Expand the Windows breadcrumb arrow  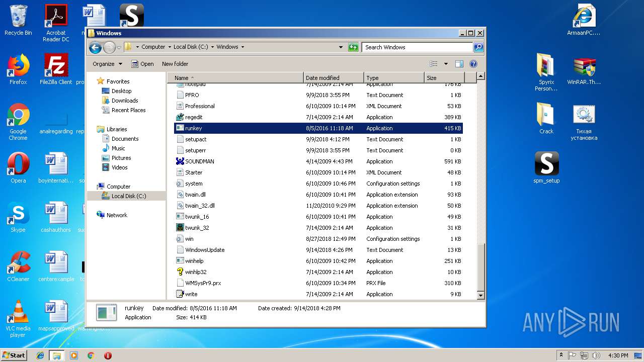[243, 47]
